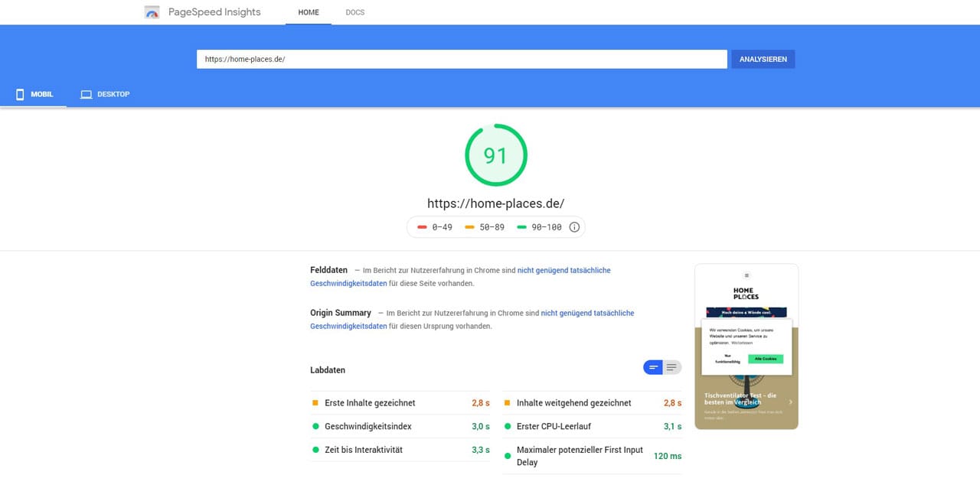Click the https://home-places.de/ heading under score
This screenshot has width=980, height=488.
496,204
